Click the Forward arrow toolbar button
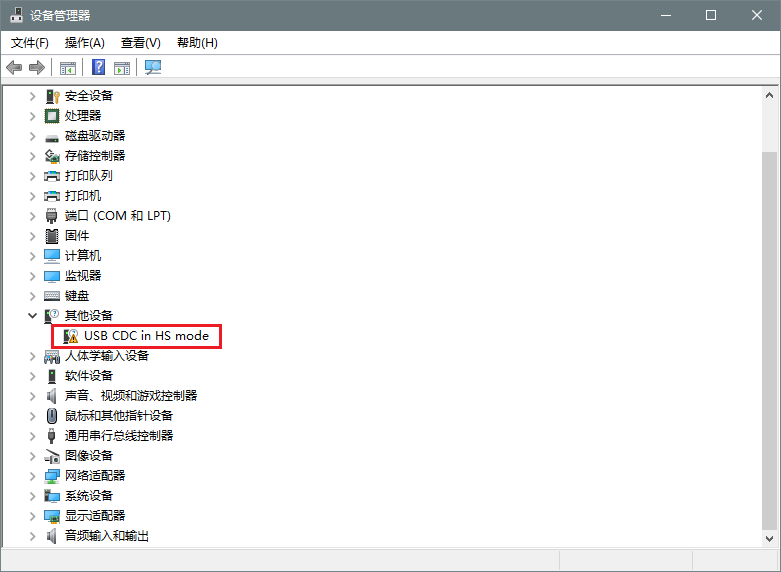The width and height of the screenshot is (781, 572). point(37,67)
